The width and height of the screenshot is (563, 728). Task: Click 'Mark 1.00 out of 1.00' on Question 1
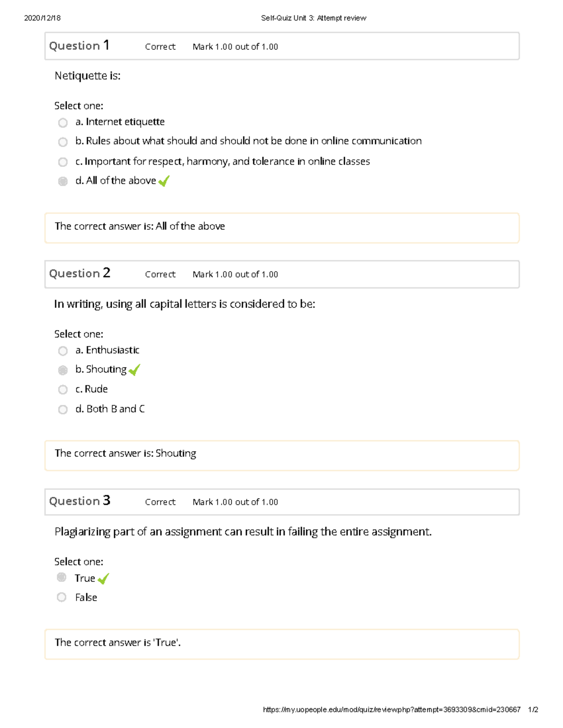pos(235,46)
